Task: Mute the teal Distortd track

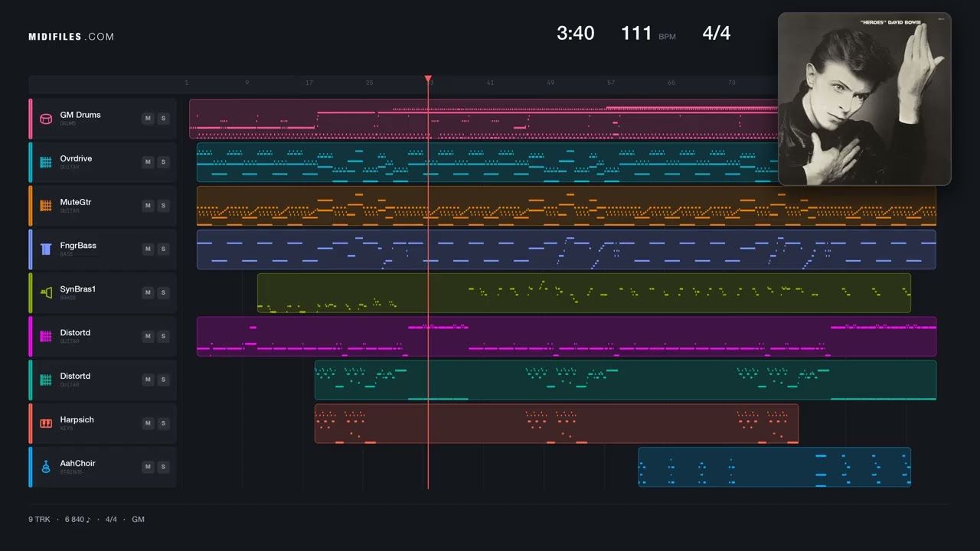Action: tap(148, 380)
